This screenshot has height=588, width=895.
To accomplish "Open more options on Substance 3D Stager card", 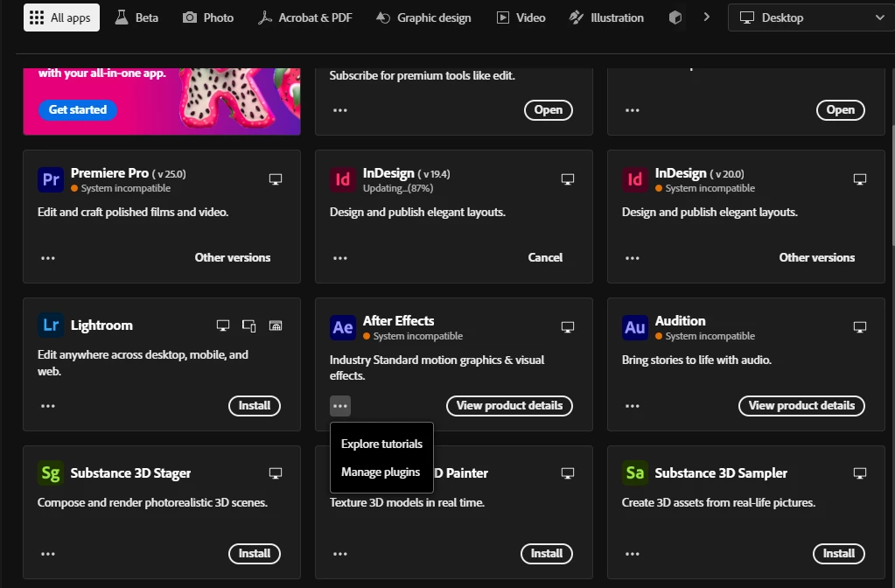I will [48, 554].
